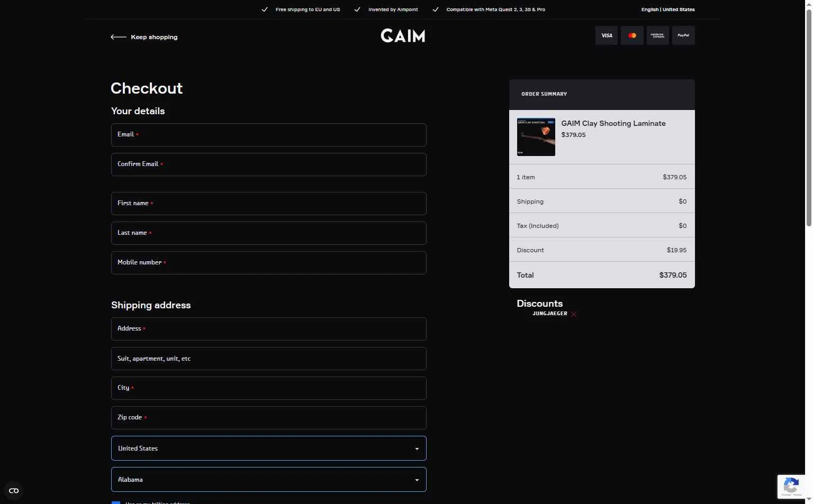813x504 pixels.
Task: Click the Checkout heading
Action: tap(147, 88)
